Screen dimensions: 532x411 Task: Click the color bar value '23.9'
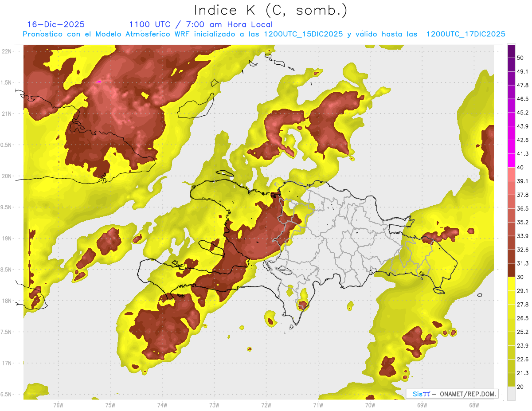[523, 346]
